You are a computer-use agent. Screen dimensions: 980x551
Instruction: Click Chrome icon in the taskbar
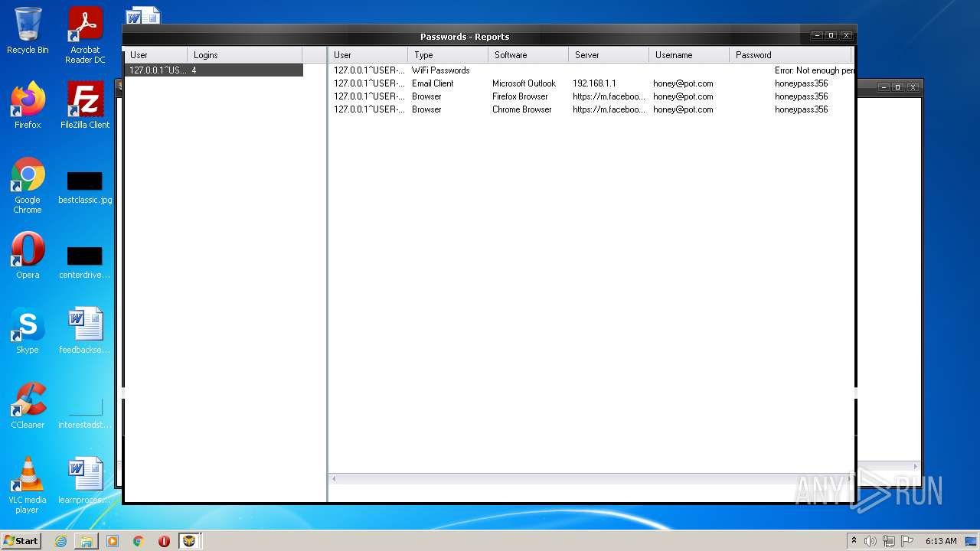point(139,541)
